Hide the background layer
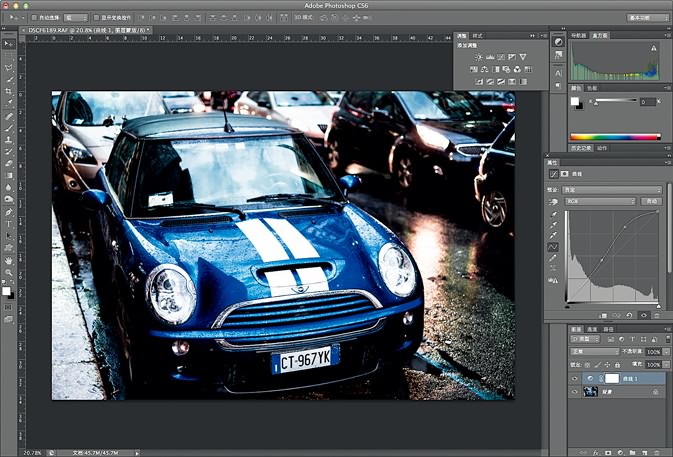Viewport: 673px width, 457px height. click(575, 391)
